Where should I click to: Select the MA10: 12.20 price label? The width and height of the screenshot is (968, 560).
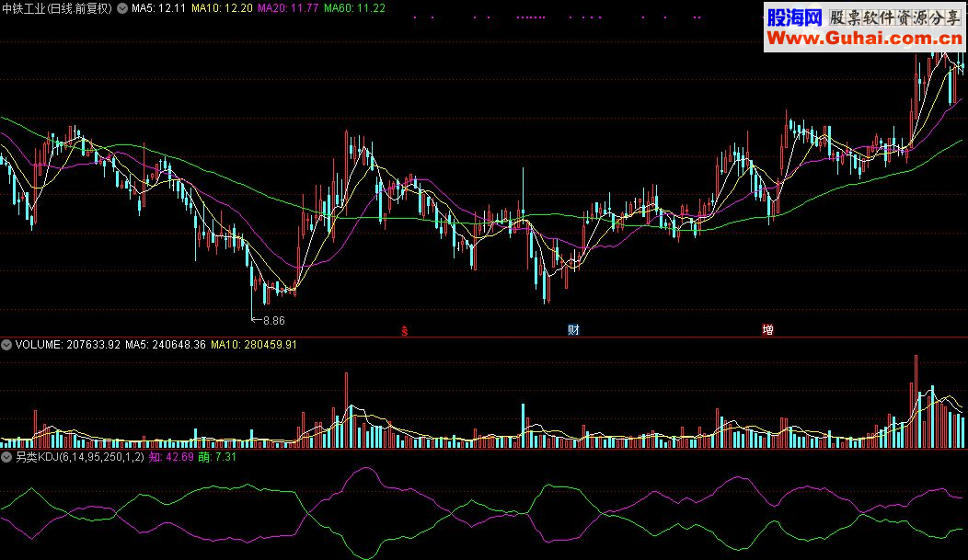(x=222, y=8)
